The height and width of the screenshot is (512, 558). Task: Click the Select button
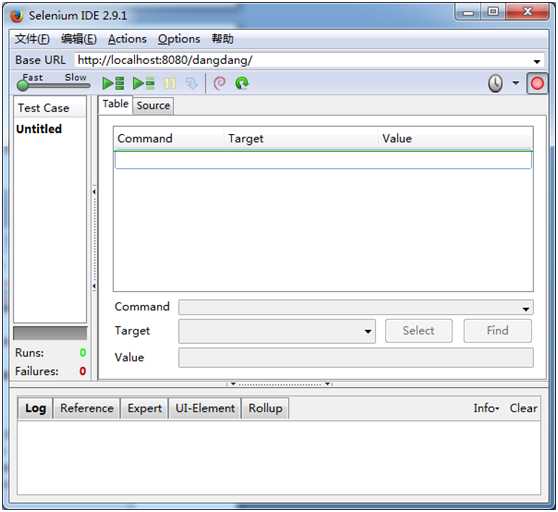[418, 331]
